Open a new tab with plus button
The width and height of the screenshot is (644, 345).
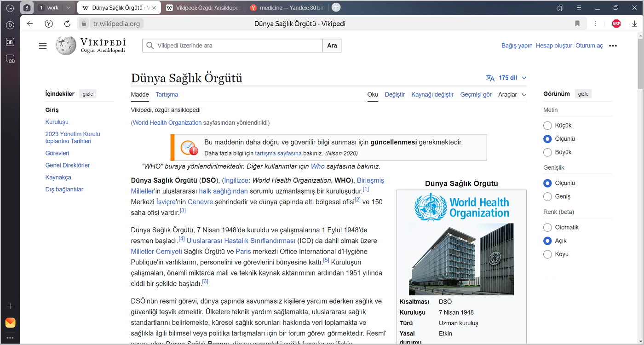[x=336, y=7]
